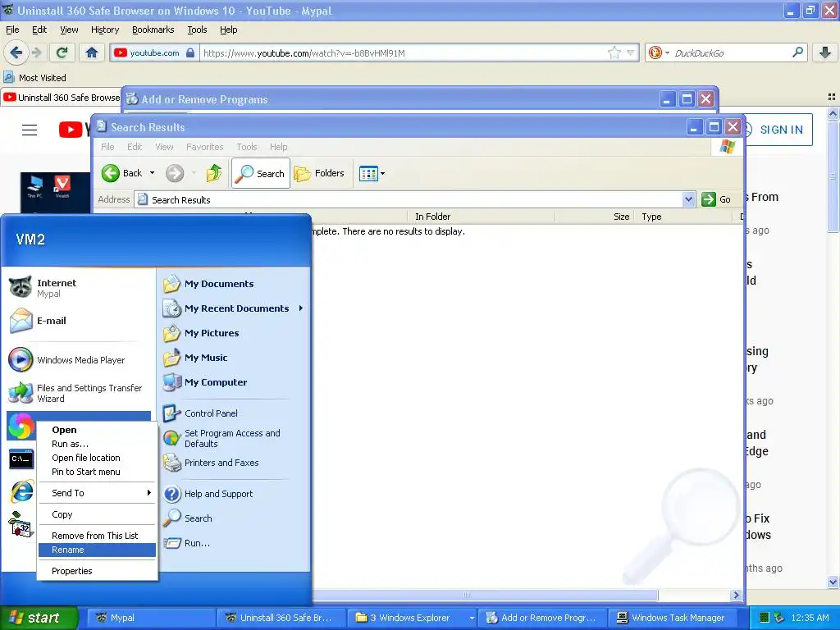The width and height of the screenshot is (840, 630).
Task: Choose Open file location
Action: pyautogui.click(x=98, y=458)
